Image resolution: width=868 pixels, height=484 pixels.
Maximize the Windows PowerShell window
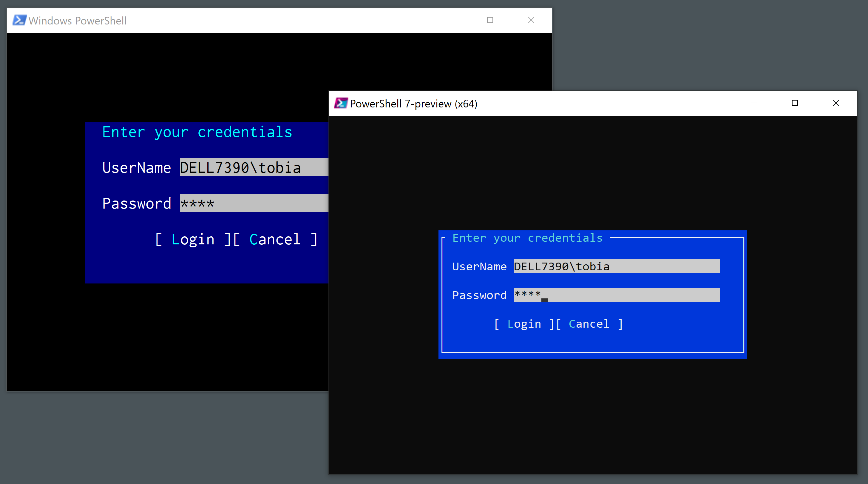point(490,20)
